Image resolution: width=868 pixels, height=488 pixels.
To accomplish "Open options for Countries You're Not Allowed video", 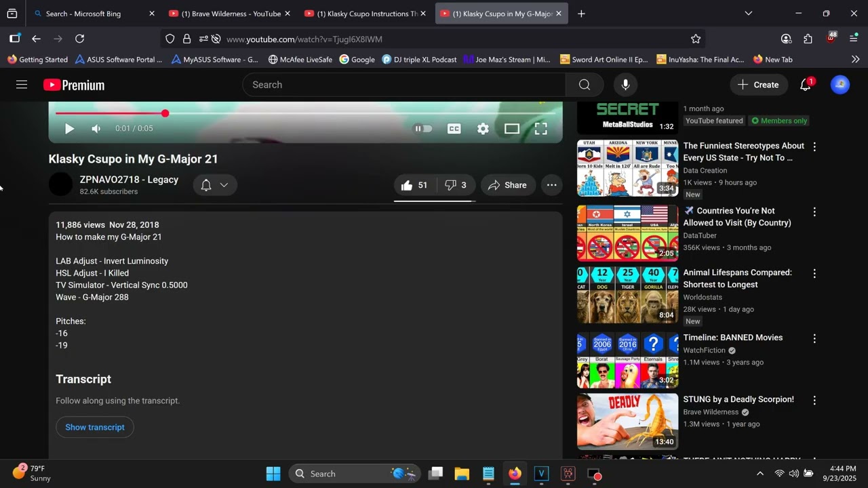I will pyautogui.click(x=814, y=211).
